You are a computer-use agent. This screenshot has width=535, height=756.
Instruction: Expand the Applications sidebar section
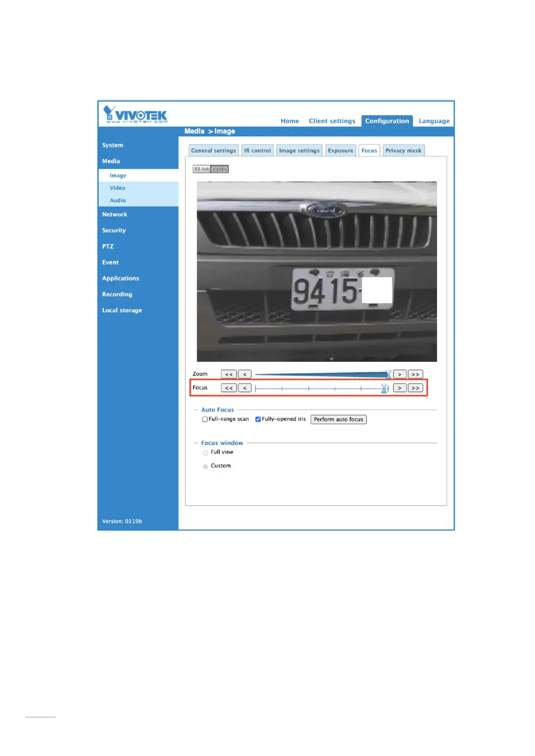click(120, 278)
